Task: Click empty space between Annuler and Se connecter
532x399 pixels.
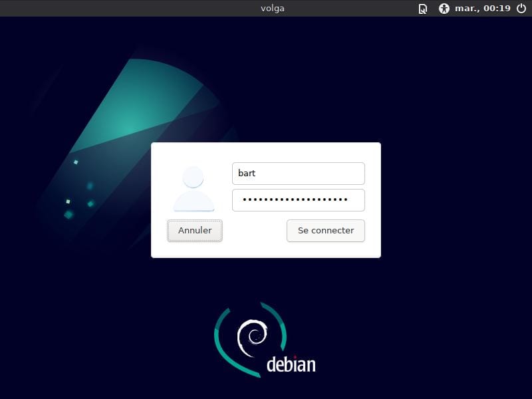Action: tap(254, 231)
